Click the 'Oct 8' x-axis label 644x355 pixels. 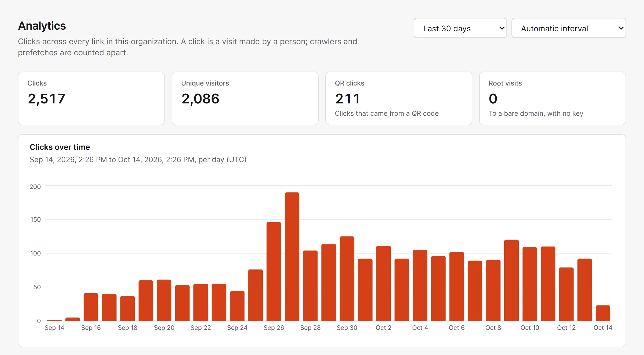[493, 328]
